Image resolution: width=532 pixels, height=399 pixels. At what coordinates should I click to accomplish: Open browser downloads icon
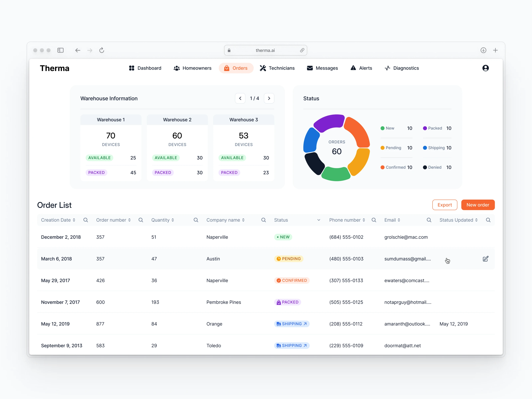(x=483, y=50)
